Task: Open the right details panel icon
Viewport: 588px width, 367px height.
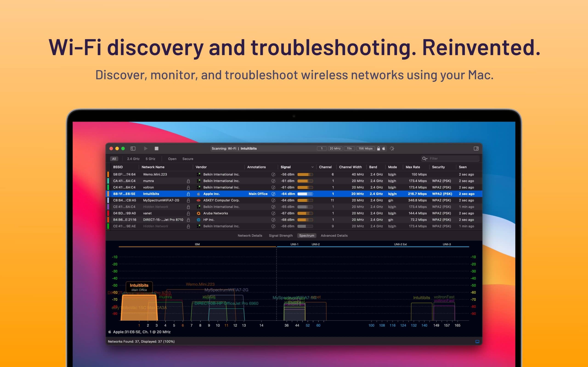Action: [476, 148]
